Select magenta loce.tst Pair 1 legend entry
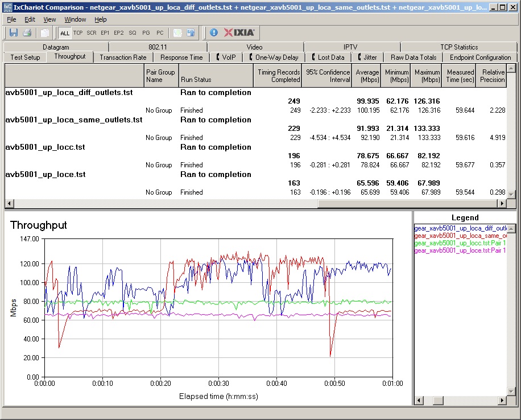Viewport: 521px width, 420px height. tap(460, 250)
